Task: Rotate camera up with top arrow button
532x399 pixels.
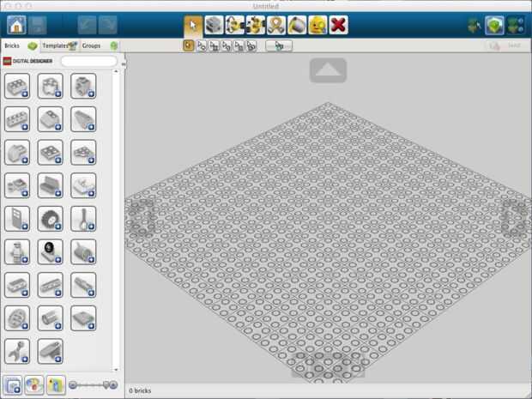Action: pos(328,70)
